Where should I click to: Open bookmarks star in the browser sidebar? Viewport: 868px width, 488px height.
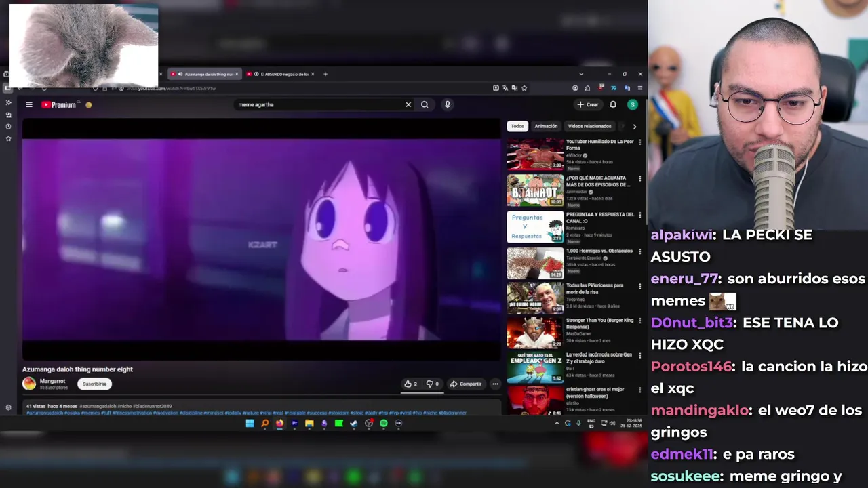[x=8, y=138]
